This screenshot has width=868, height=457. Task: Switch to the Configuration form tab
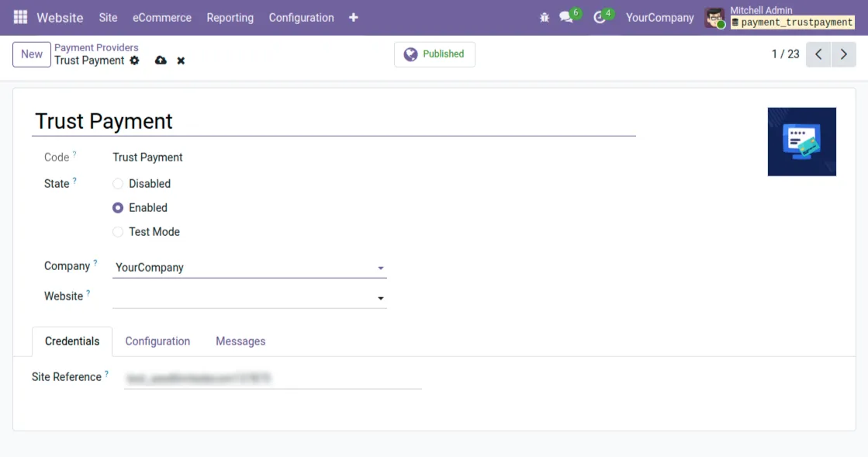click(157, 341)
